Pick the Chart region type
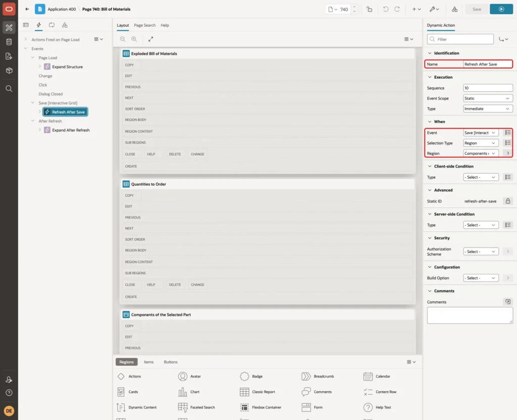This screenshot has width=517, height=420. 189,392
